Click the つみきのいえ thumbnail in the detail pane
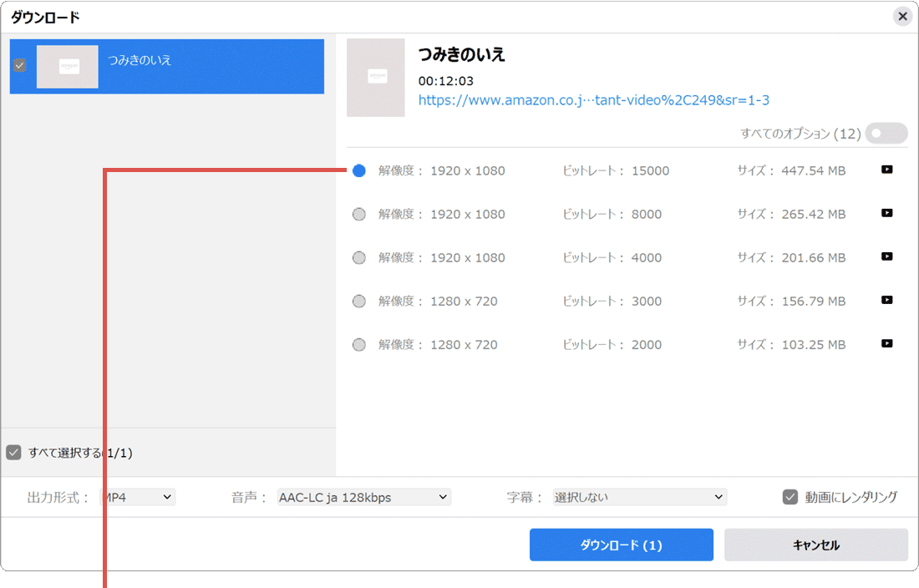 pyautogui.click(x=375, y=77)
